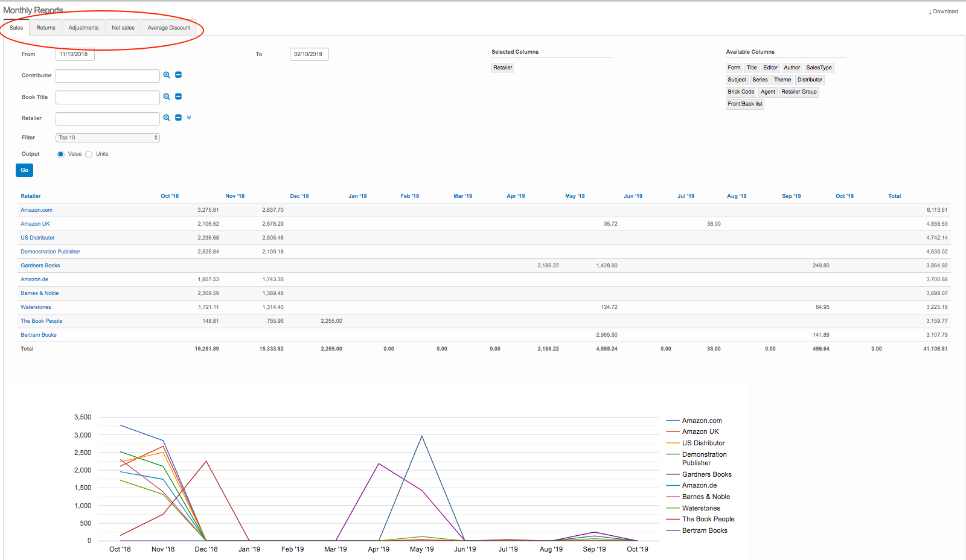Add the SalesType available column
966x560 pixels.
[819, 68]
